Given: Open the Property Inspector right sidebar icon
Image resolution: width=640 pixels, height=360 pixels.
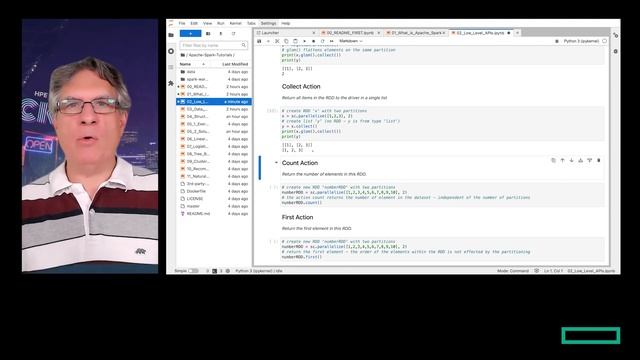Looking at the screenshot, I should [x=616, y=36].
